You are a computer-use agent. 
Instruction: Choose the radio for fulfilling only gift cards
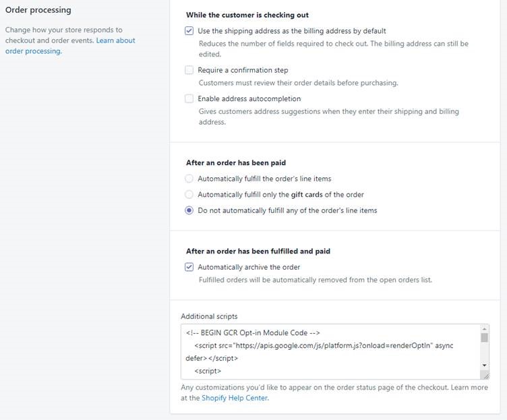coord(189,195)
